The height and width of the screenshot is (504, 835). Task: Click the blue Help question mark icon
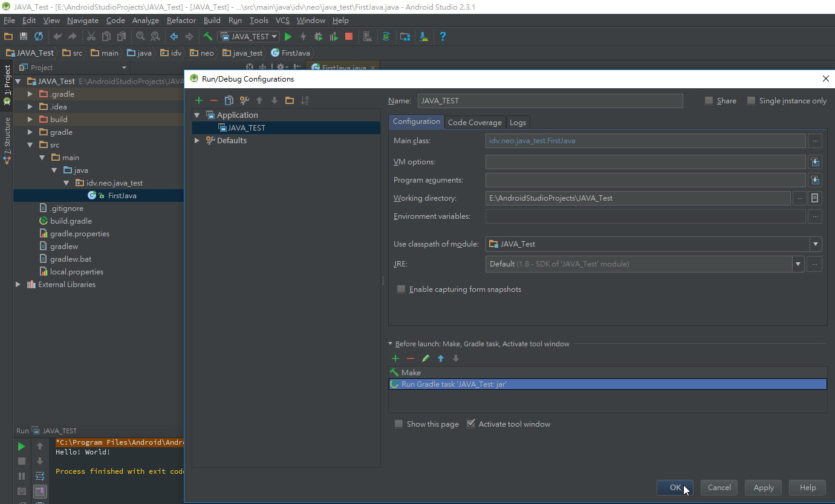[x=443, y=36]
